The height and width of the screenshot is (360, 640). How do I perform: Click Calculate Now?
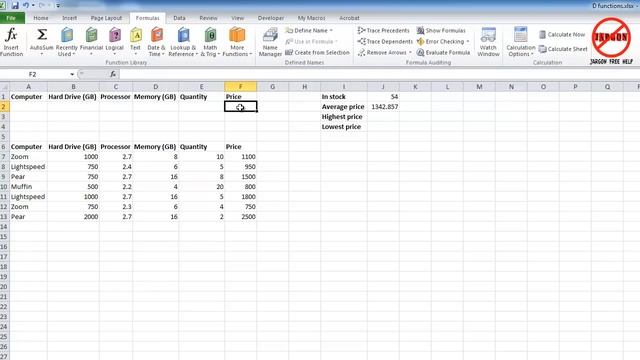562,35
